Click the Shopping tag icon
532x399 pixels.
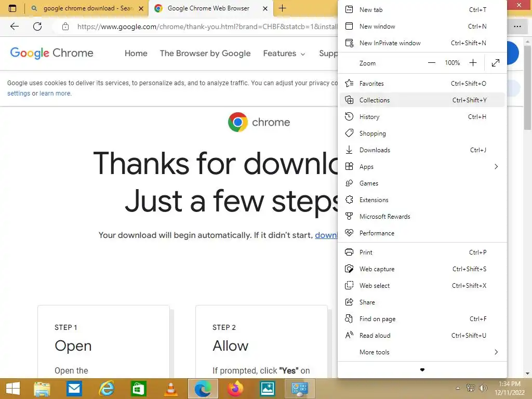point(349,133)
